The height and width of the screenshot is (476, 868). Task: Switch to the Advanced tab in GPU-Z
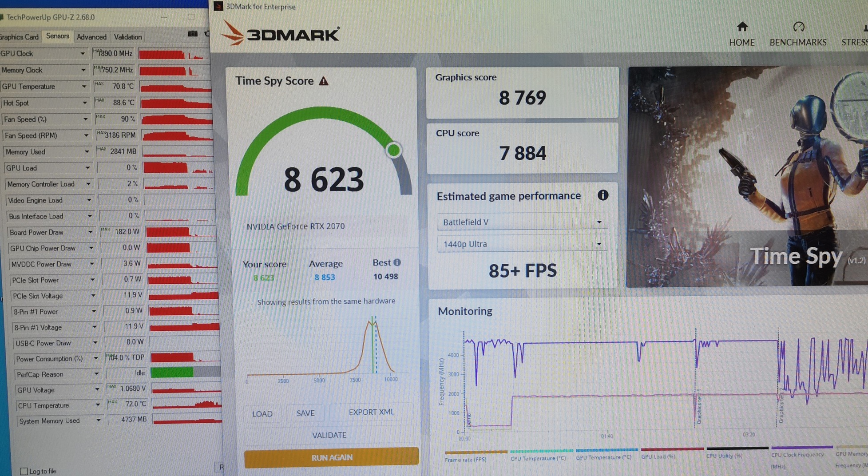[91, 37]
